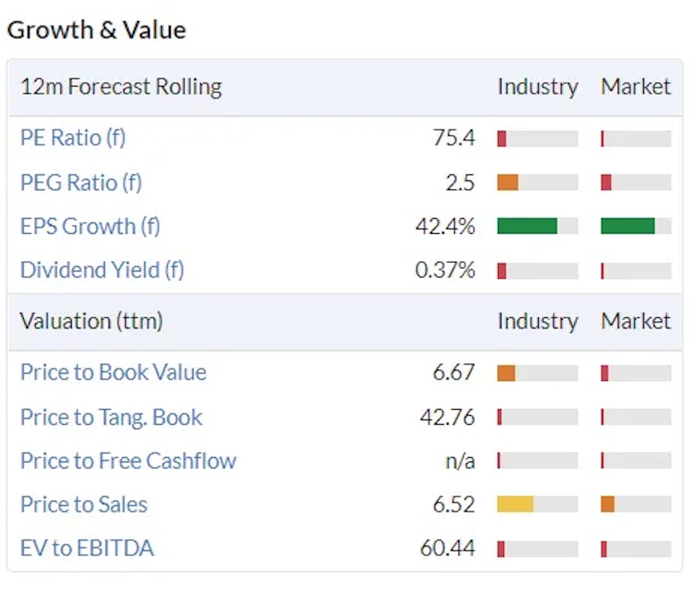Click the Growth & Value heading
The image size is (700, 592).
(x=96, y=30)
